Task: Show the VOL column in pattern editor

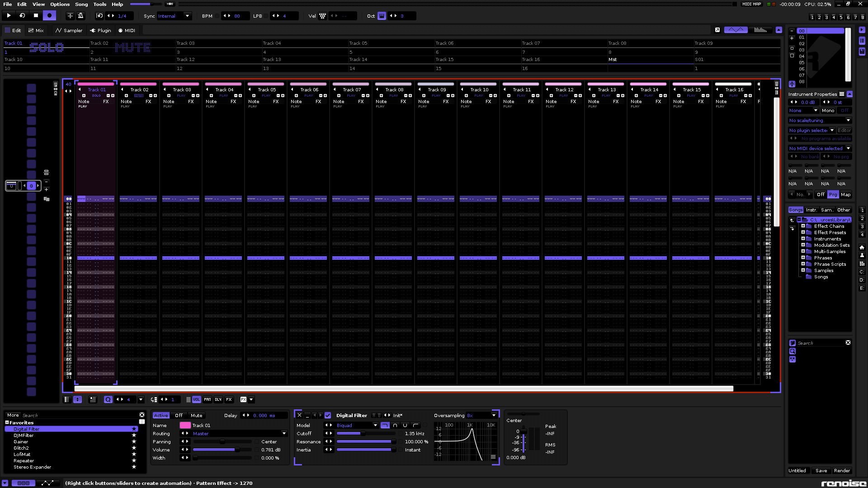Action: point(196,399)
